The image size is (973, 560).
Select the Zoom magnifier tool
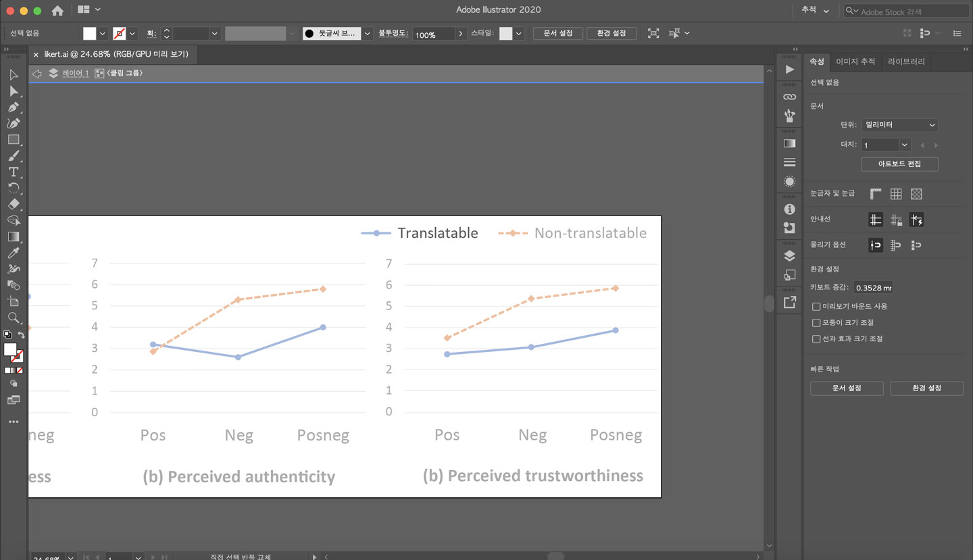click(x=14, y=317)
